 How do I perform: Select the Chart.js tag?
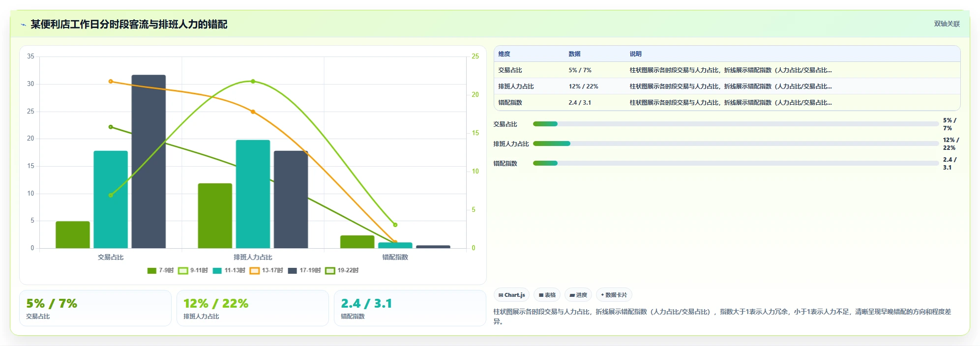pyautogui.click(x=511, y=295)
